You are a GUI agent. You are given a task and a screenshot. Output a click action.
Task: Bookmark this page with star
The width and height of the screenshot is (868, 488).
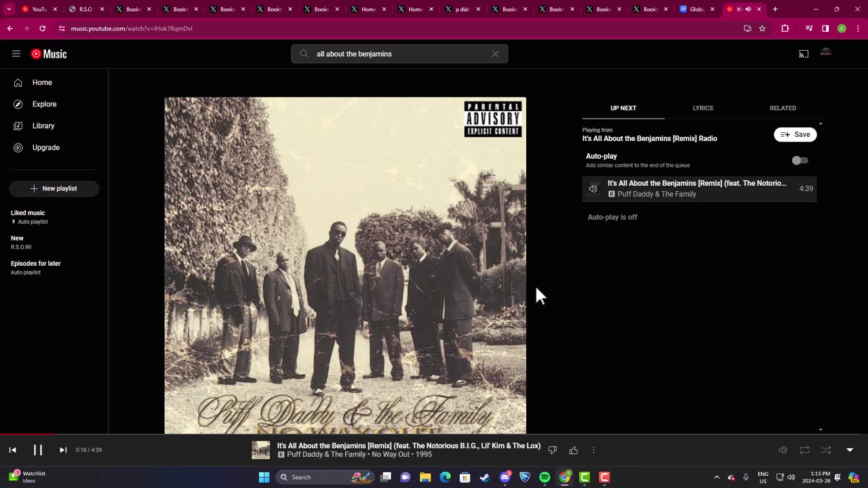762,28
